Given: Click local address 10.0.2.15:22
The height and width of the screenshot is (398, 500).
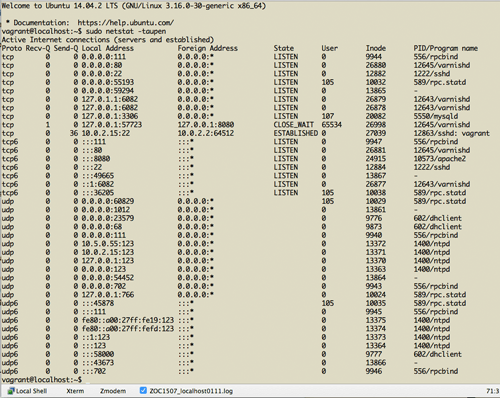Looking at the screenshot, I should 106,133.
